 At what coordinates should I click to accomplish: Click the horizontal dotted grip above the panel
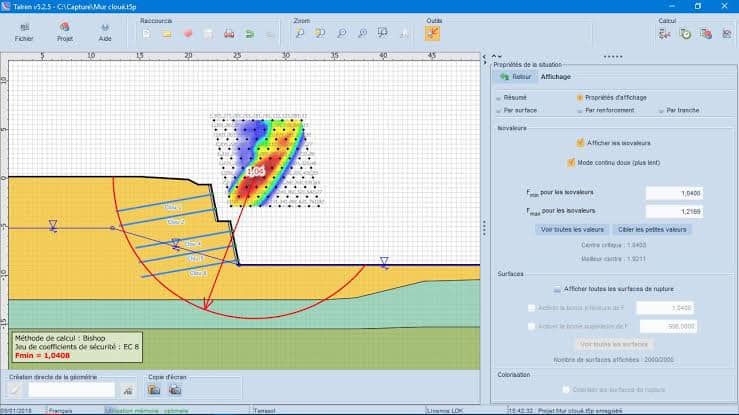click(613, 57)
